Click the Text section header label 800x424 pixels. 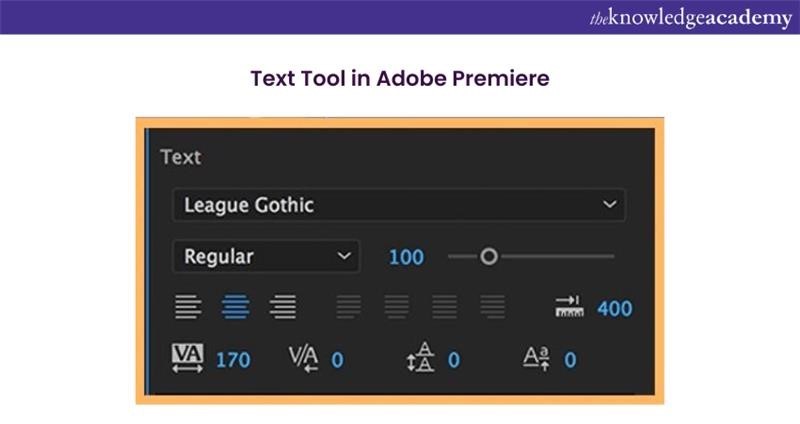(180, 157)
